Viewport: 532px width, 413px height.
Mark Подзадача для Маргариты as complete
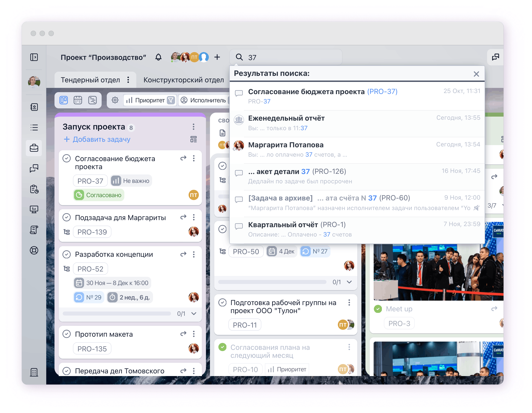click(66, 217)
